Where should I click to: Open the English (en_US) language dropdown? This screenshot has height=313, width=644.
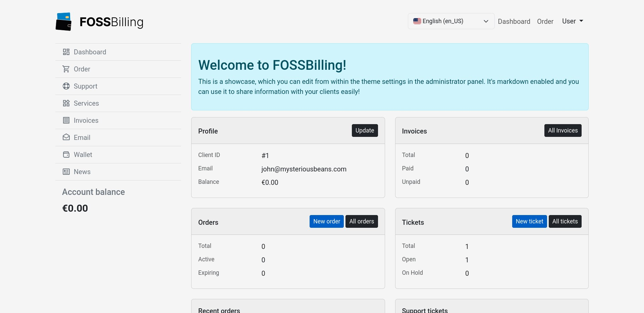point(451,21)
